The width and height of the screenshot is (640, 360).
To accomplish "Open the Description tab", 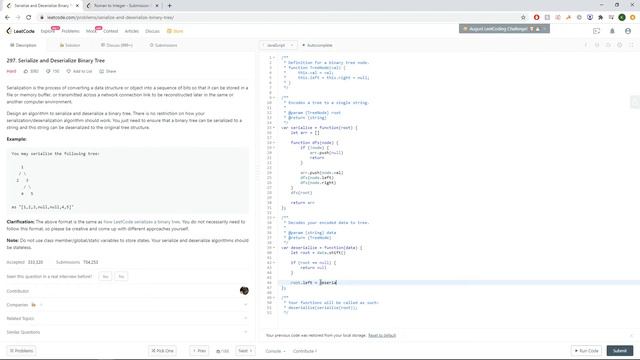I will pyautogui.click(x=23, y=45).
